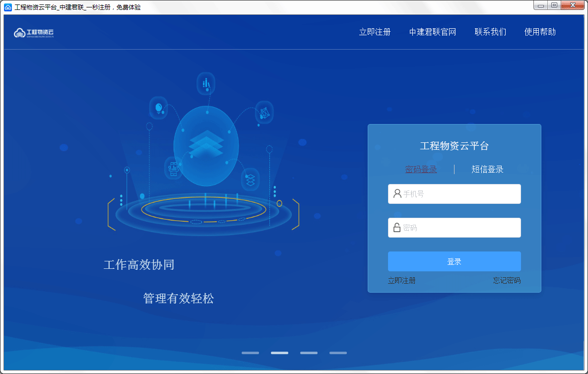This screenshot has width=588, height=374.
Task: Open the 立即注册 nav link
Action: [375, 32]
